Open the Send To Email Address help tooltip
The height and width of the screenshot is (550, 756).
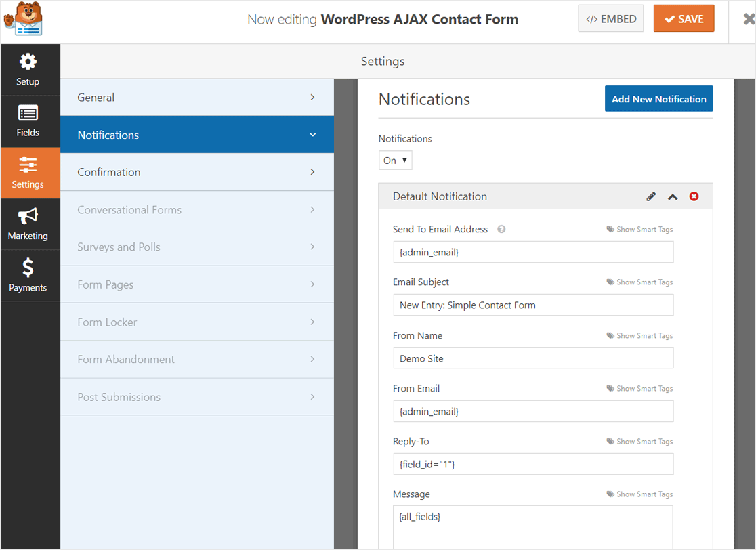(x=501, y=229)
